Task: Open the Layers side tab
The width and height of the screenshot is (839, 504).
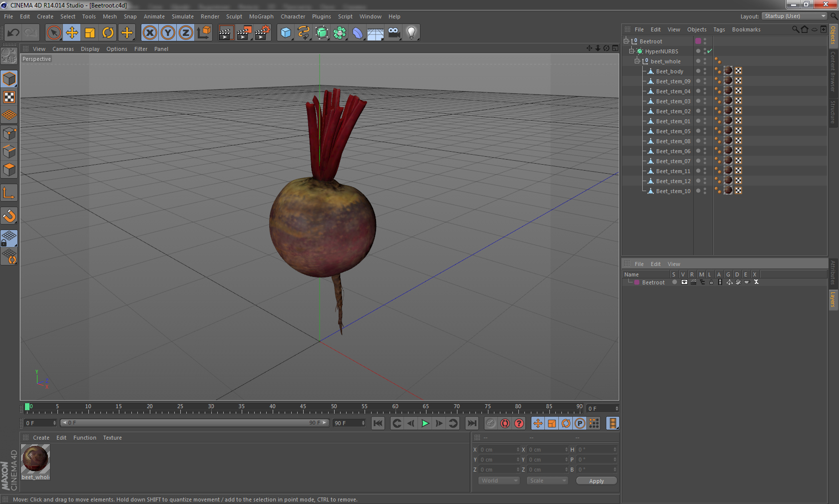Action: click(x=833, y=300)
